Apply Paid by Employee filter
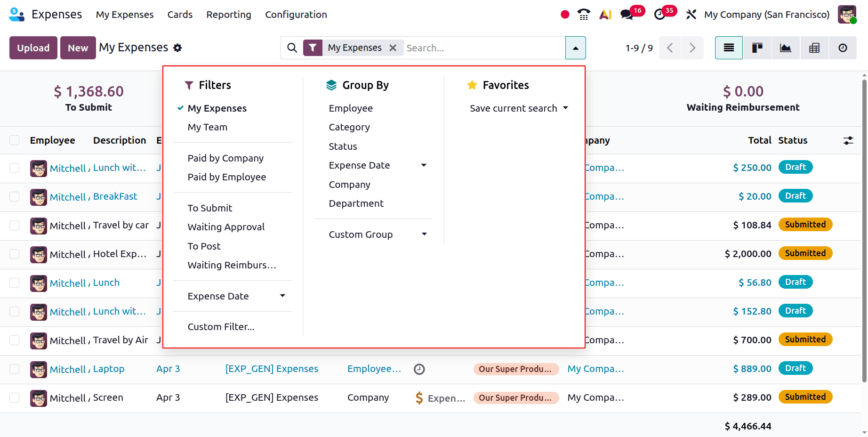Image resolution: width=868 pixels, height=437 pixels. (227, 177)
